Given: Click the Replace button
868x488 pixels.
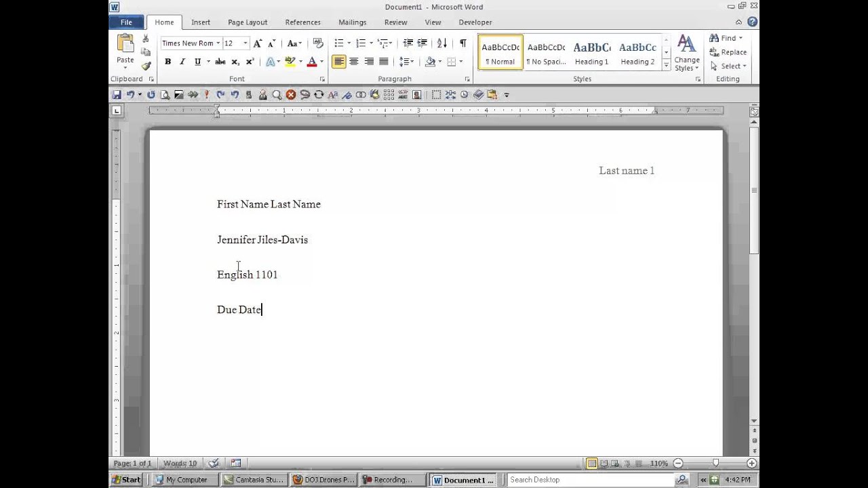Looking at the screenshot, I should pyautogui.click(x=728, y=52).
